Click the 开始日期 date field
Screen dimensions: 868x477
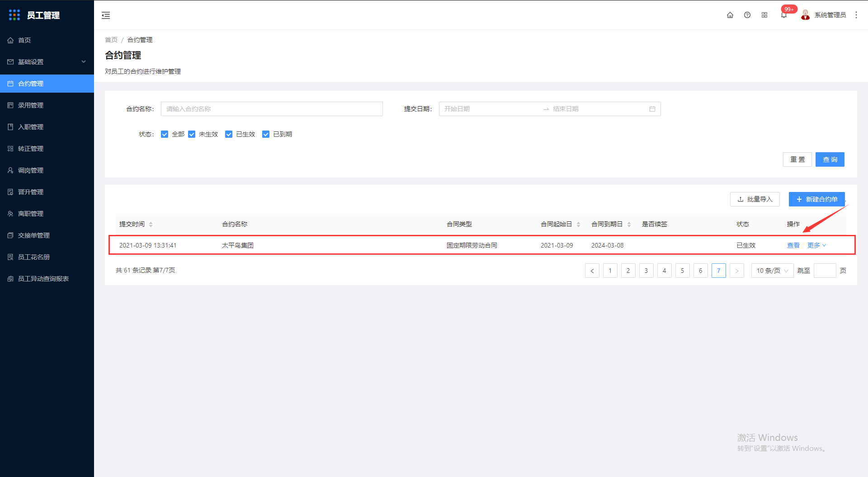coord(491,109)
